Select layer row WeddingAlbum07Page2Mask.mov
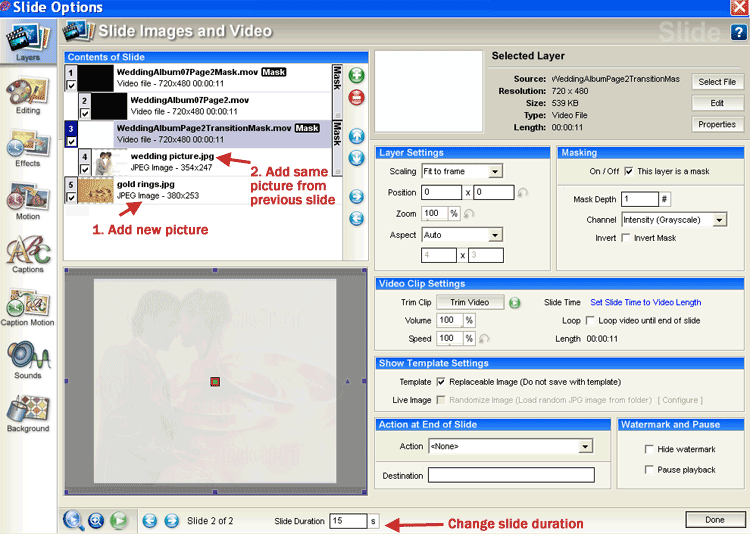This screenshot has height=536, width=750. click(199, 77)
